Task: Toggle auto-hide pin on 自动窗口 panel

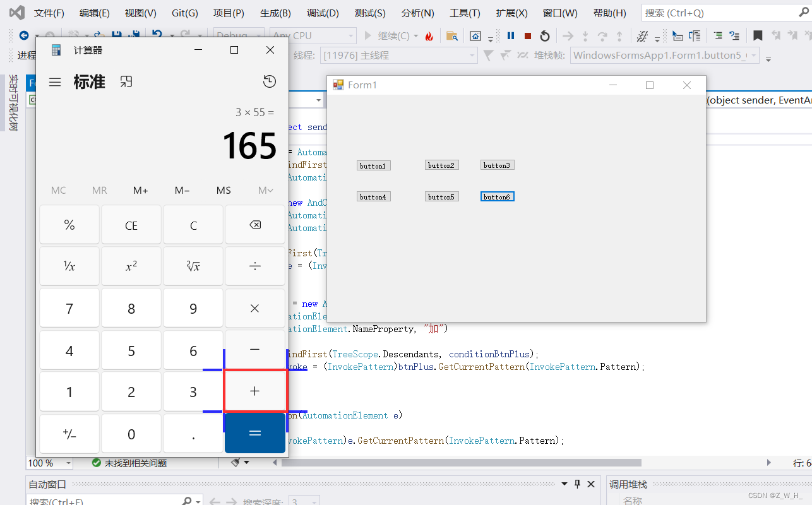Action: [577, 484]
